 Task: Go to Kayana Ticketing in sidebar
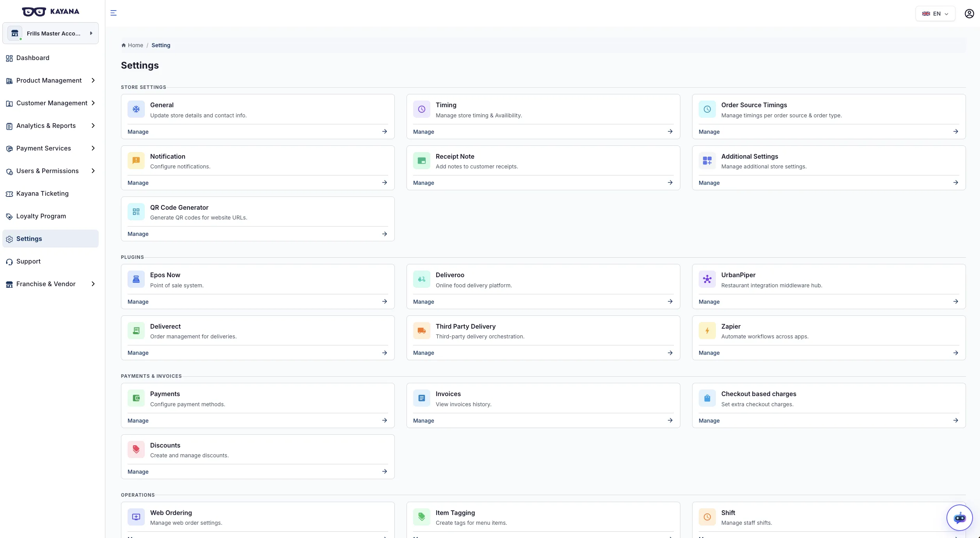point(50,193)
